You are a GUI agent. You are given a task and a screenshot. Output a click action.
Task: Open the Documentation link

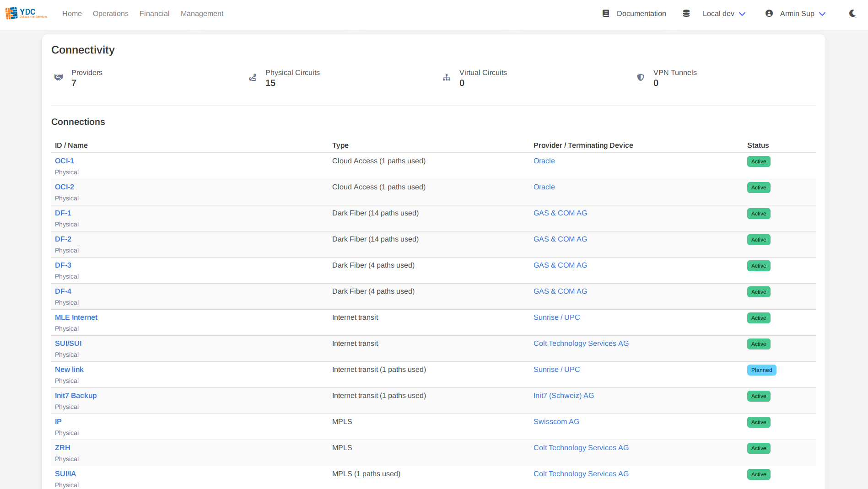(x=642, y=14)
